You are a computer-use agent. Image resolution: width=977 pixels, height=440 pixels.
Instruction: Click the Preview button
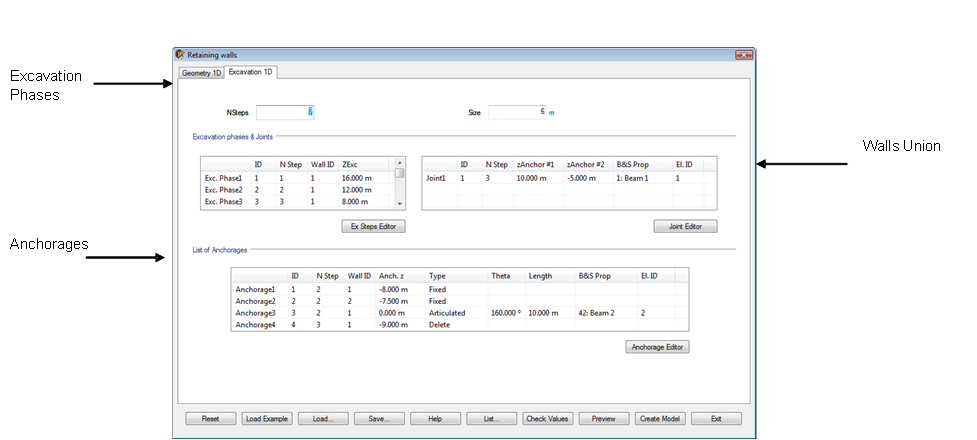tap(604, 419)
